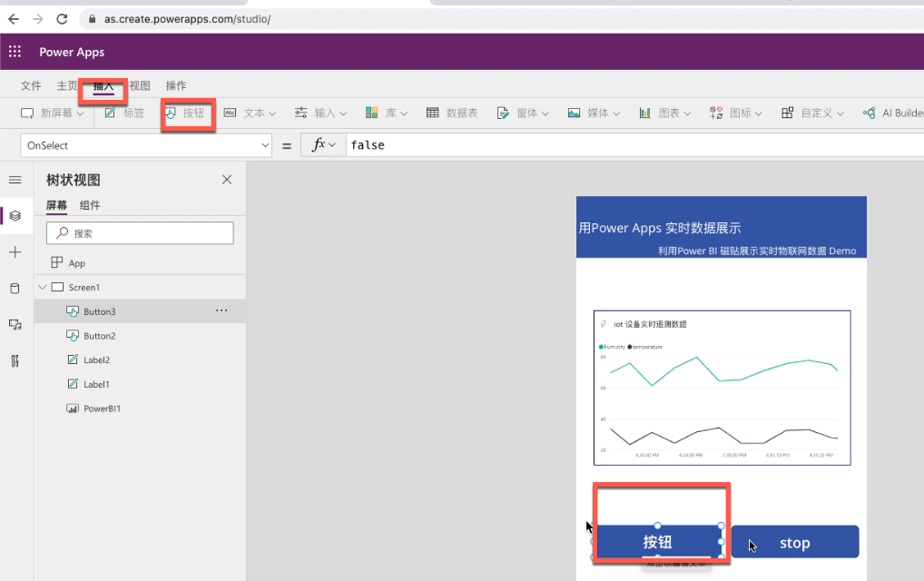
Task: Open the fx function chooser
Action: pyautogui.click(x=323, y=145)
